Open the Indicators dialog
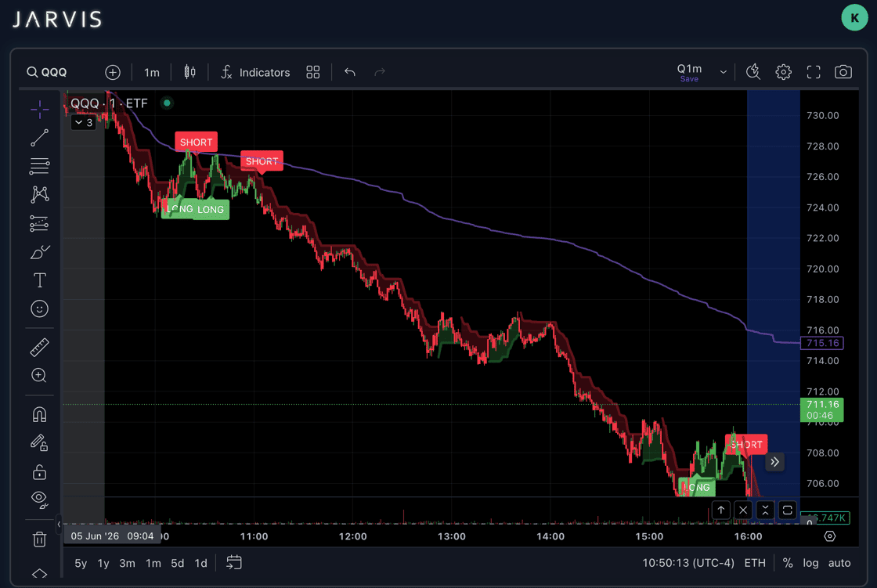 pyautogui.click(x=255, y=72)
